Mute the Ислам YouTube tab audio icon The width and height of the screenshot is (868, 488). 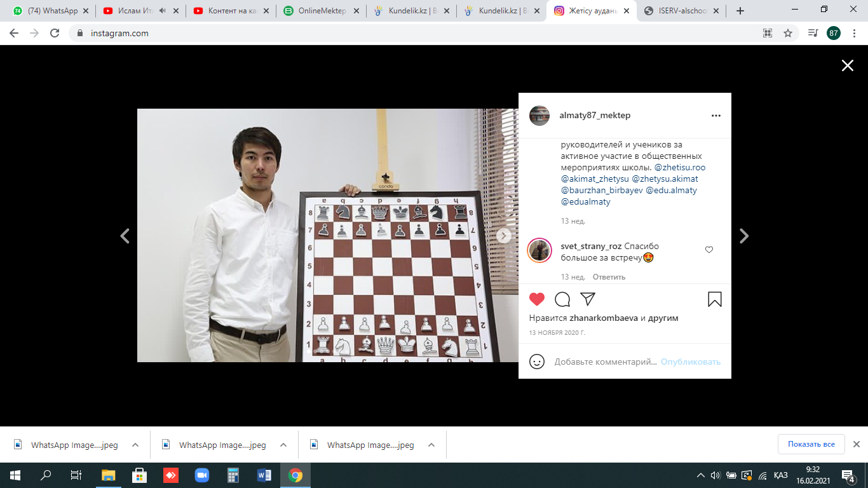click(163, 11)
